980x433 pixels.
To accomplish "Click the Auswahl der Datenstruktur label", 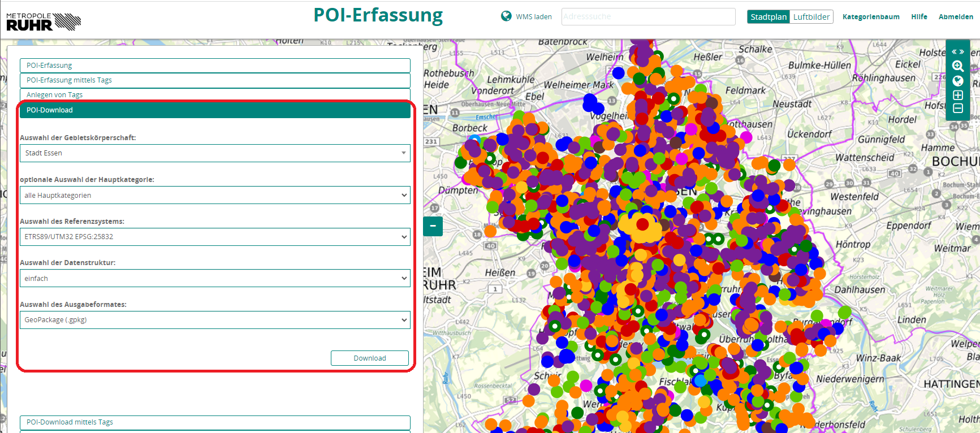I will pyautogui.click(x=67, y=263).
